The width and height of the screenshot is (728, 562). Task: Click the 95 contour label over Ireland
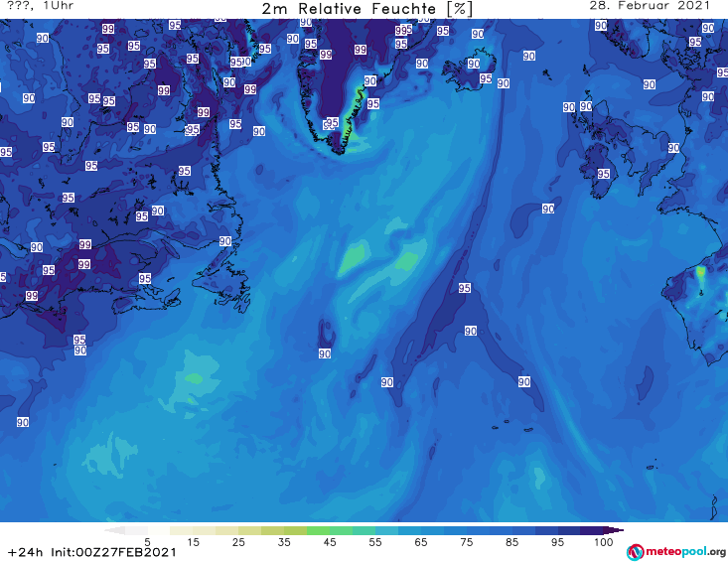click(x=603, y=174)
